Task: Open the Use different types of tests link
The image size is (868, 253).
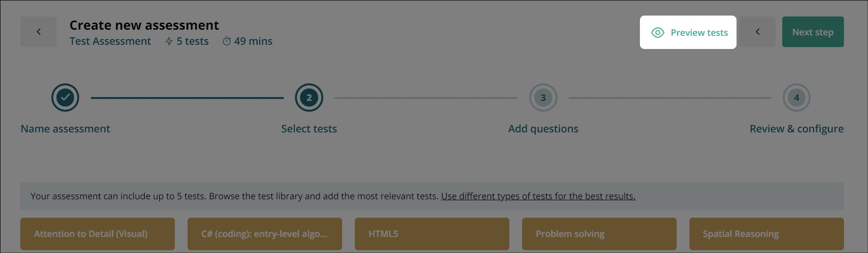Action: tap(538, 196)
